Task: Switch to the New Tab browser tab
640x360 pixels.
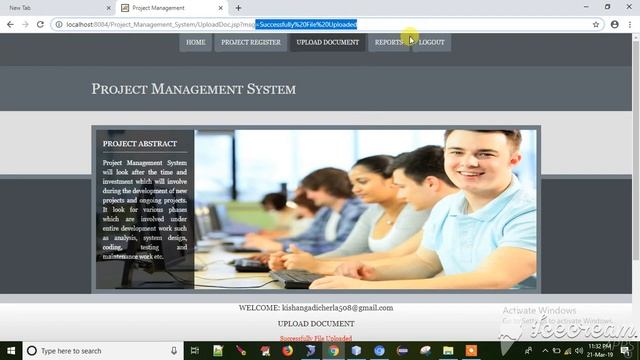Action: point(57,8)
